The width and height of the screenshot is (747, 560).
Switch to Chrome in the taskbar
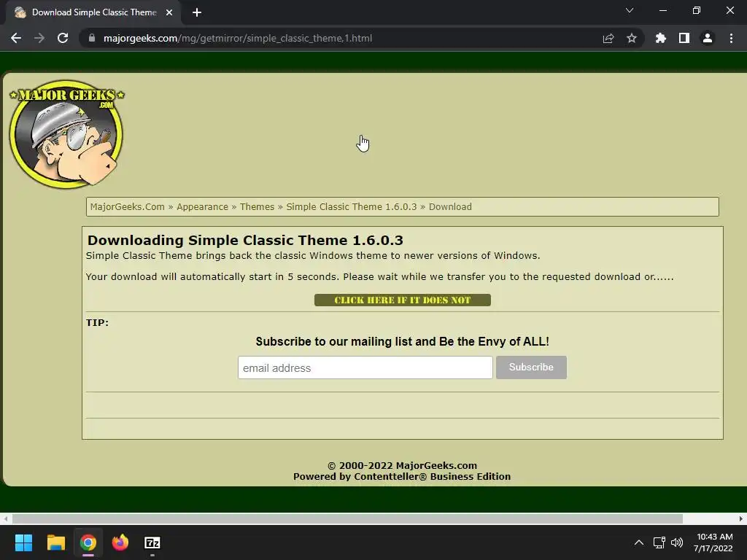click(88, 542)
